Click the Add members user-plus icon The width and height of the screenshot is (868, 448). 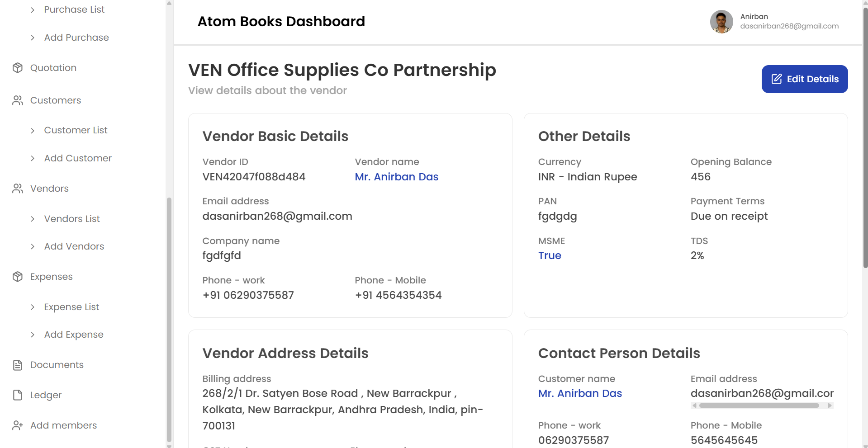tap(18, 425)
